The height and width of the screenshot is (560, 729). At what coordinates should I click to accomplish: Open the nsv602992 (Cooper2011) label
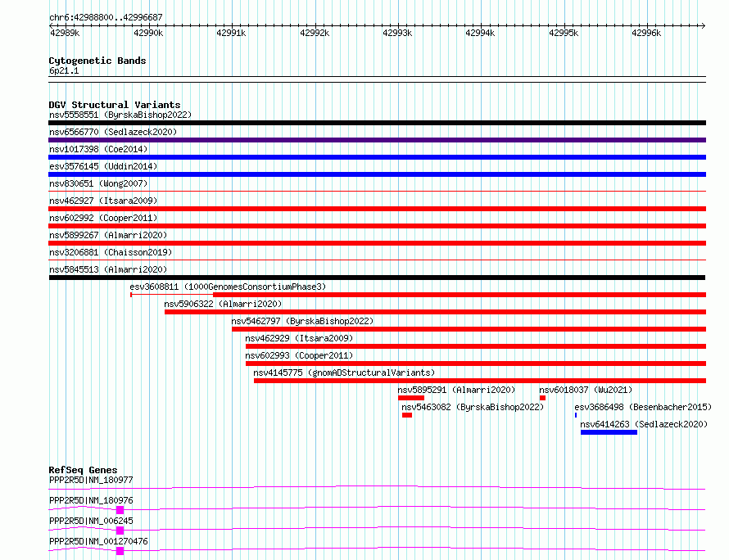[103, 218]
